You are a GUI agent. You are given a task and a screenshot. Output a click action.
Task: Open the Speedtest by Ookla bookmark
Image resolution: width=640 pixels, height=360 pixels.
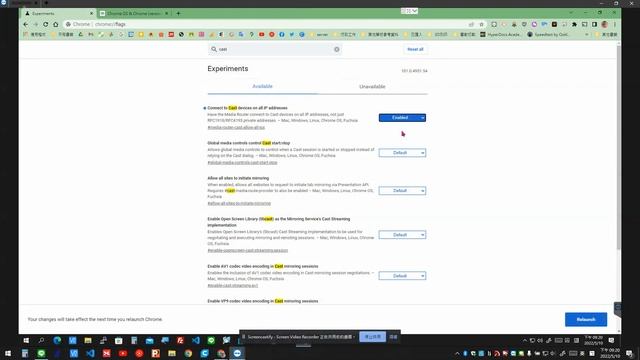pos(548,35)
